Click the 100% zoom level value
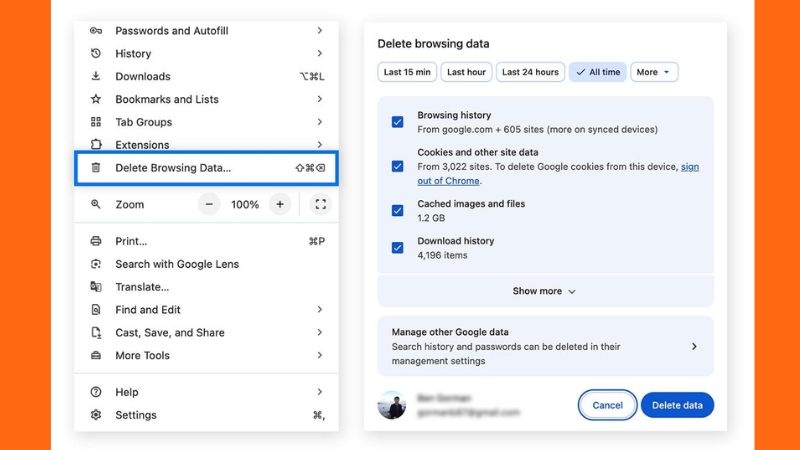Screen dimensions: 800x450 (x=245, y=204)
